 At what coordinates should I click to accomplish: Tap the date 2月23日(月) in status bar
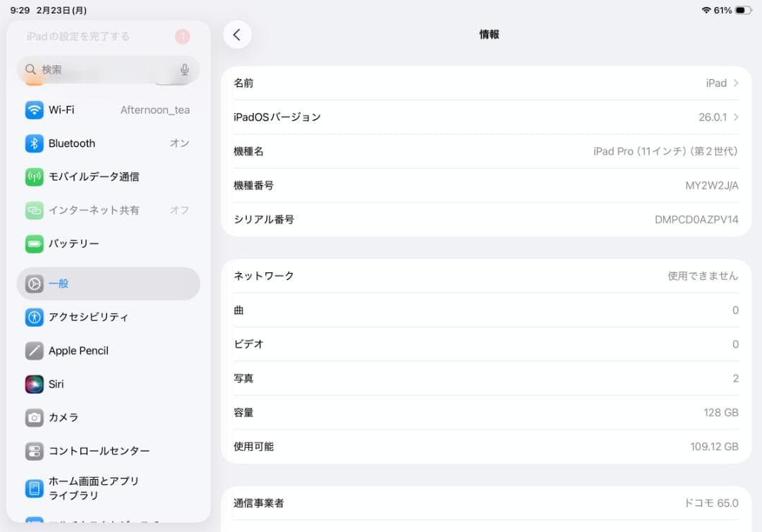(x=61, y=10)
